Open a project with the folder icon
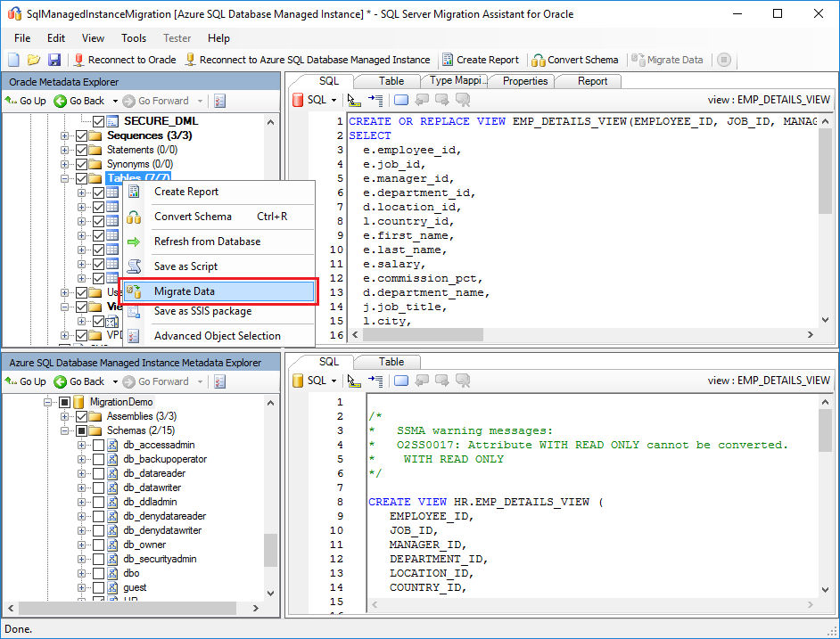Image resolution: width=840 pixels, height=639 pixels. (x=34, y=60)
